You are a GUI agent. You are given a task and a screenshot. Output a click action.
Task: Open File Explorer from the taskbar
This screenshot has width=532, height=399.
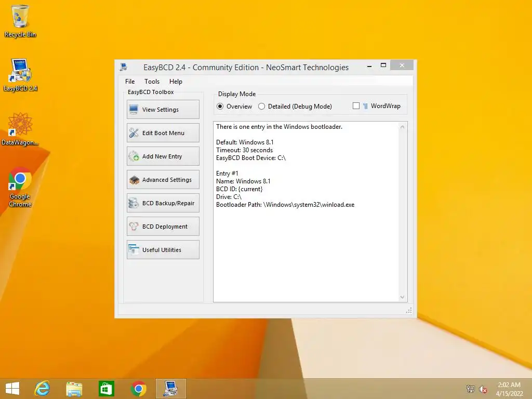point(74,389)
